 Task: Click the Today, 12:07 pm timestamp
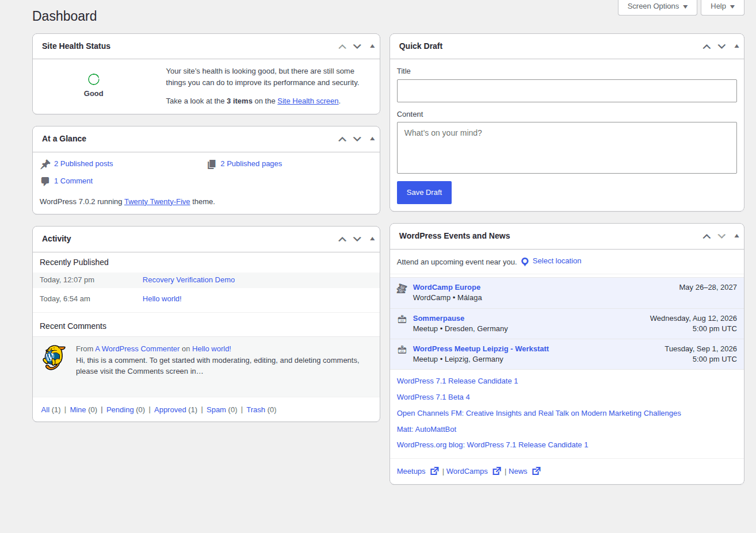coord(67,280)
